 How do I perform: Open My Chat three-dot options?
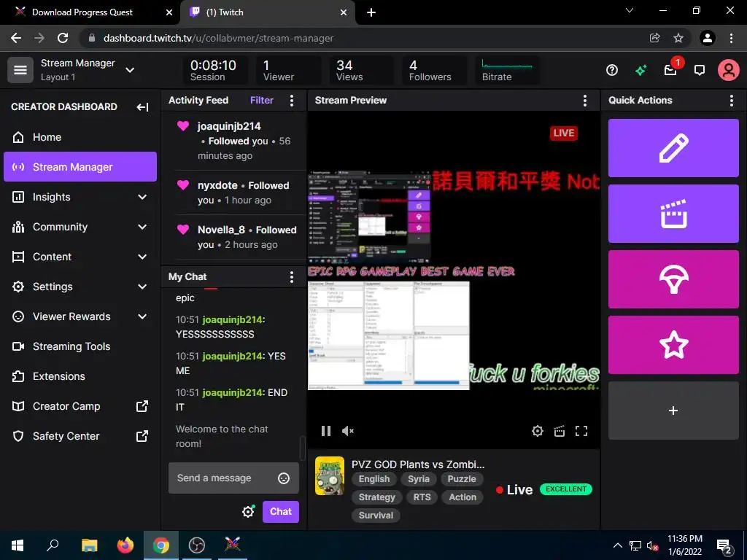(x=292, y=276)
